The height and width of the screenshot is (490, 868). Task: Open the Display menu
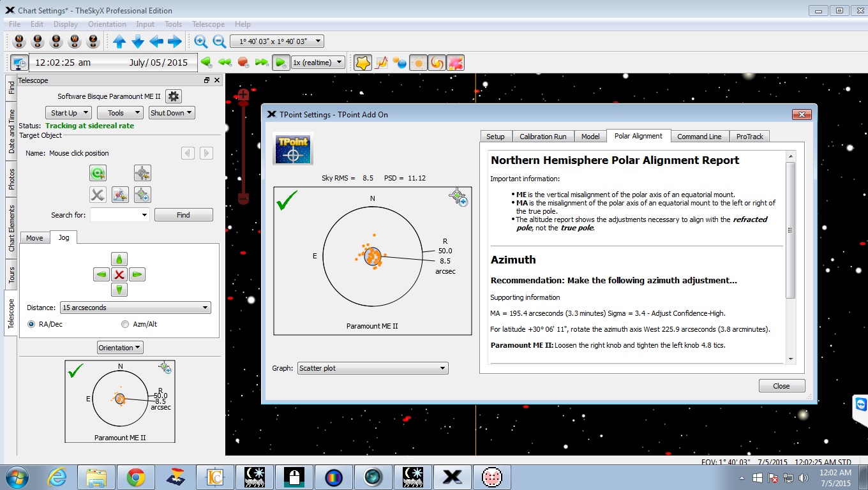66,24
